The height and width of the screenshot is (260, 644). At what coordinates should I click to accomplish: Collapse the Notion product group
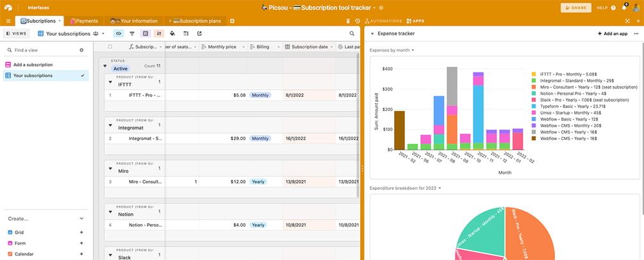point(110,212)
